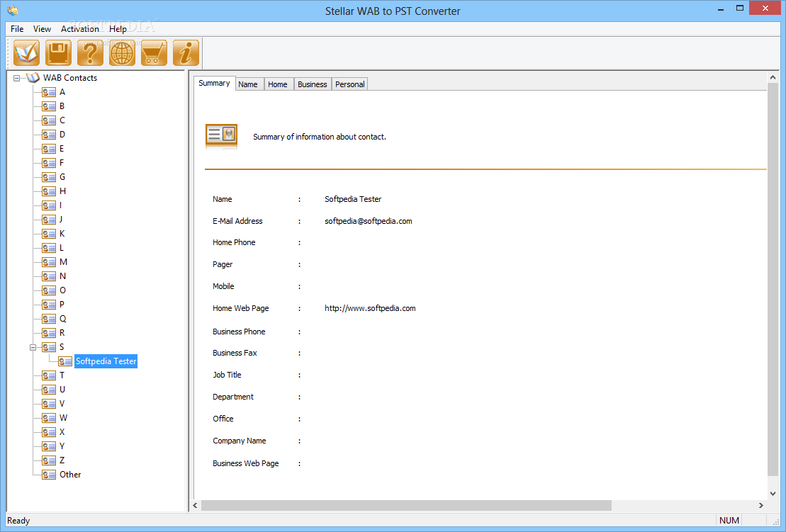Click the icon beside Softpedia Tester contact

tap(65, 361)
